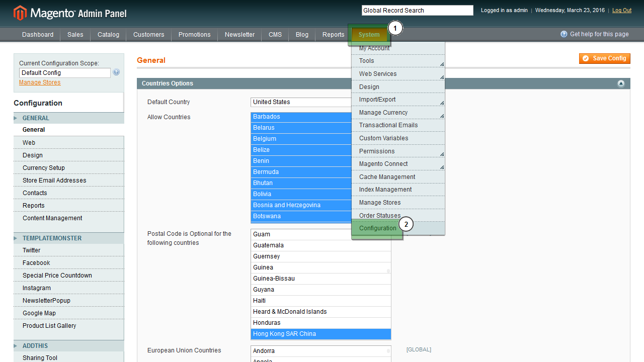This screenshot has width=644, height=362.
Task: Open the Reports menu
Action: click(334, 35)
